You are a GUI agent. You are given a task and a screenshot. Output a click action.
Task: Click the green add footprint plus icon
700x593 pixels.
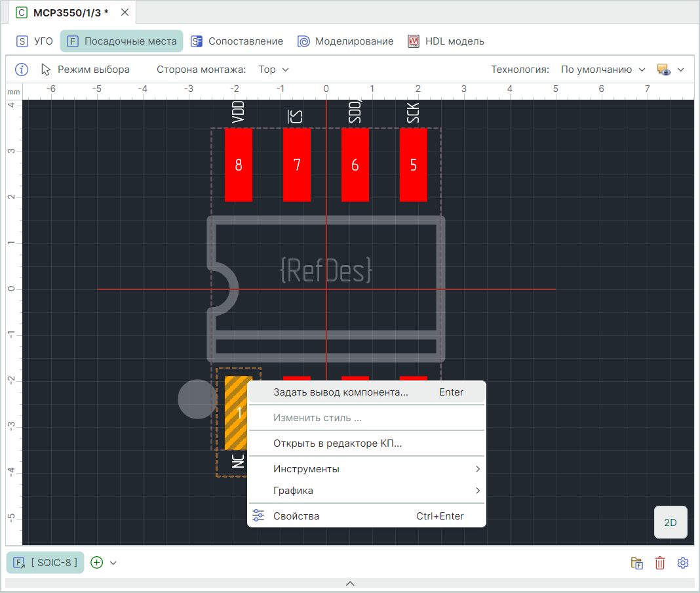pyautogui.click(x=97, y=562)
